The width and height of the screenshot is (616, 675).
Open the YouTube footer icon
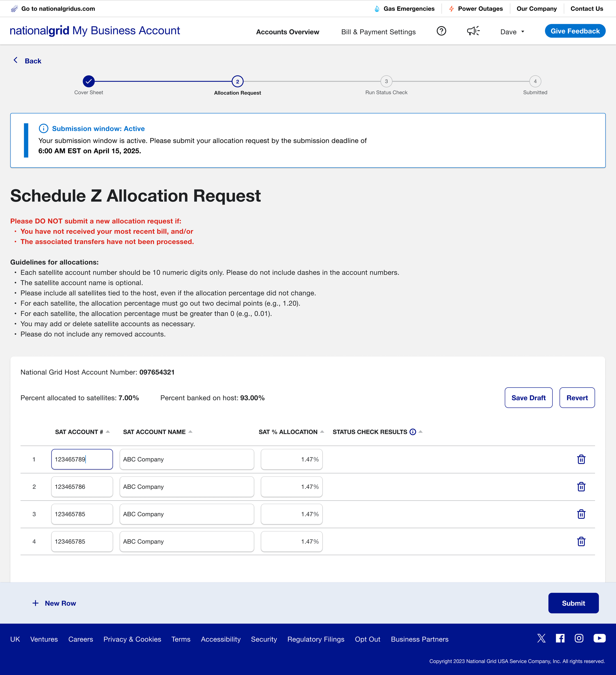[599, 639]
